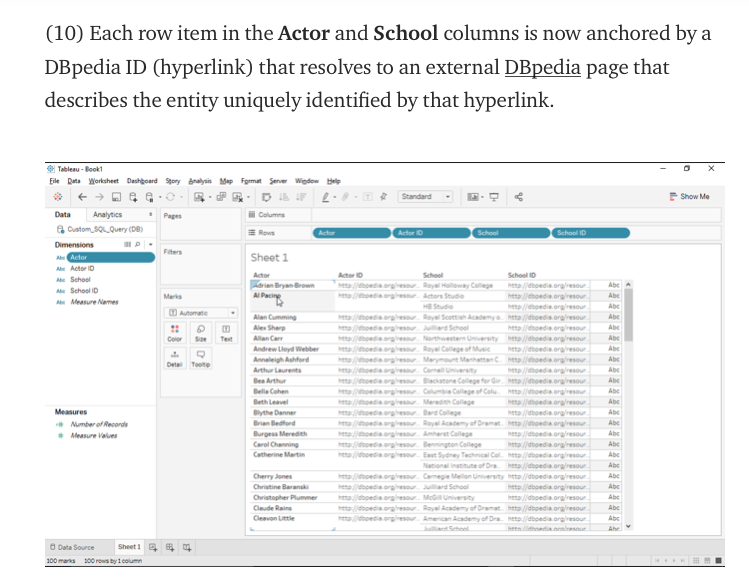
Task: Click the Pause Auto Updates icon
Action: [x=150, y=197]
